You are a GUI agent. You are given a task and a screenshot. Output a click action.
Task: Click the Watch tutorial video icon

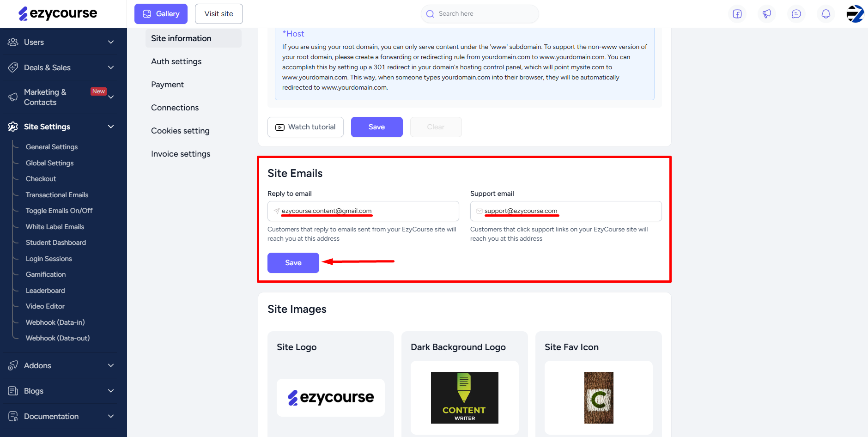coord(280,127)
